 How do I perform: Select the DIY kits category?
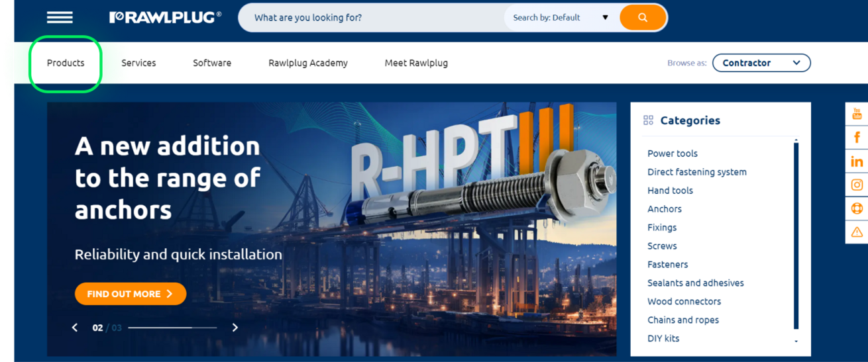click(x=663, y=339)
